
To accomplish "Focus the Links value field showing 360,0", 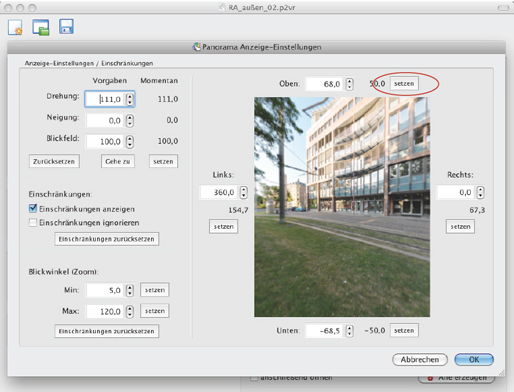I will click(x=219, y=192).
